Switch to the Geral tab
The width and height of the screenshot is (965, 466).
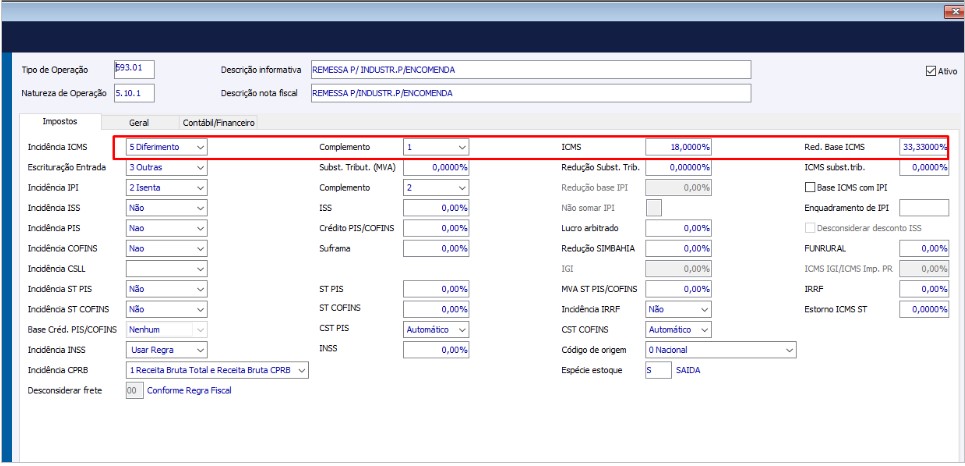139,122
